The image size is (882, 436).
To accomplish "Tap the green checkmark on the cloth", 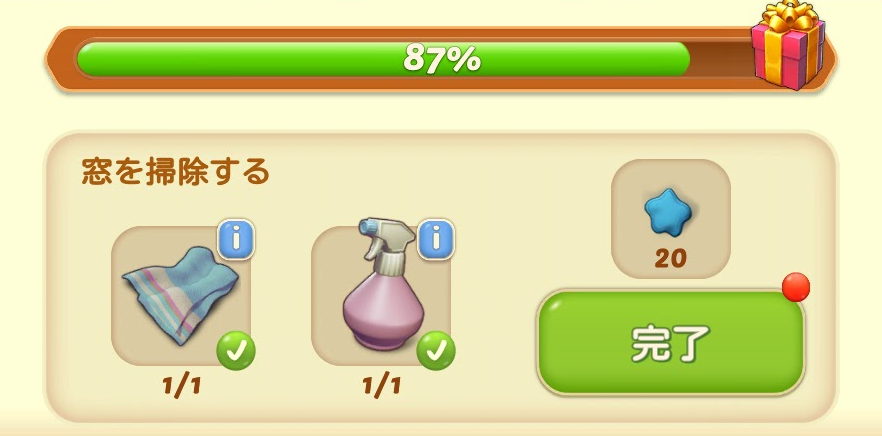I will pyautogui.click(x=236, y=350).
